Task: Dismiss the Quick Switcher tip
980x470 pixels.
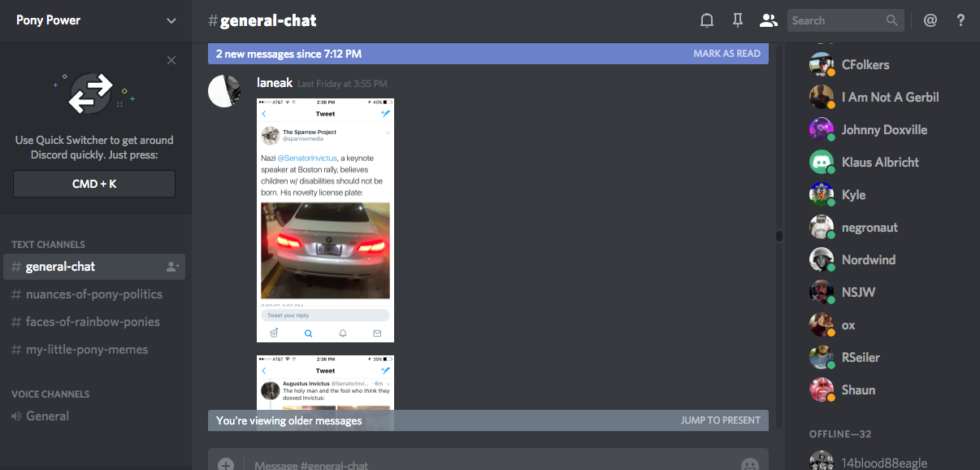Action: (x=171, y=60)
